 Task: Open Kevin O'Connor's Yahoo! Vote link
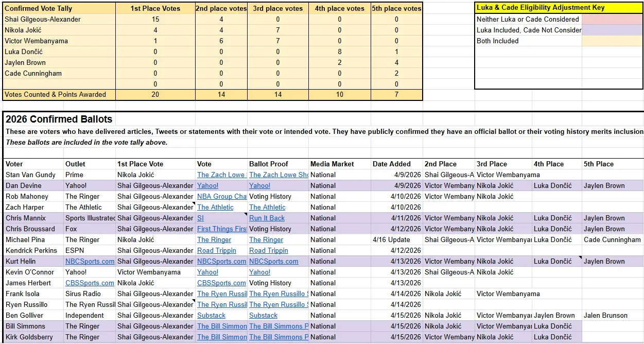coord(207,272)
